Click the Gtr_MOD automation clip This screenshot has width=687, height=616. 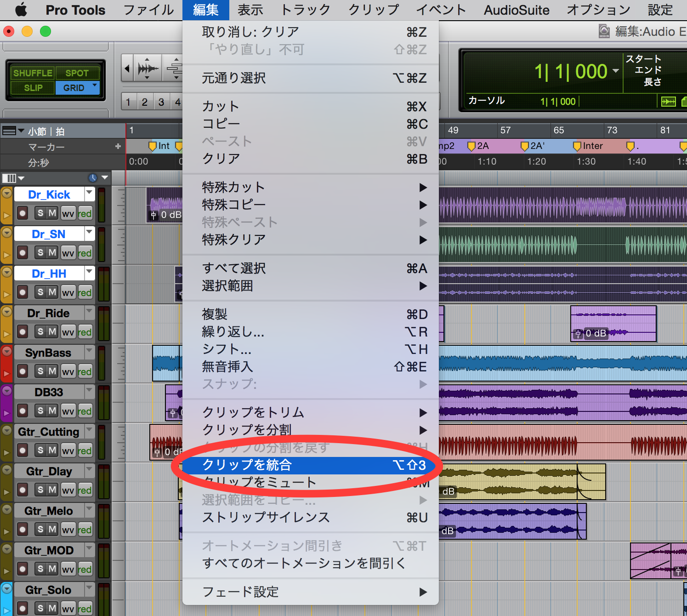tap(659, 561)
